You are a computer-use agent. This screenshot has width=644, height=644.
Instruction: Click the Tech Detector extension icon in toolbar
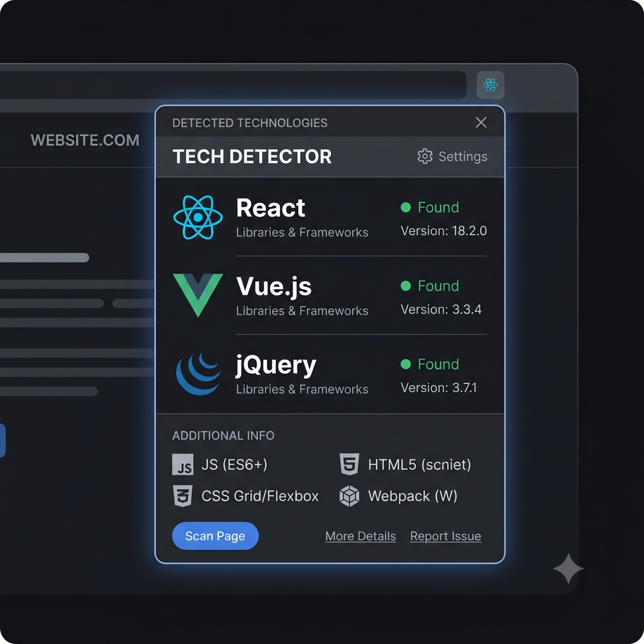point(491,85)
